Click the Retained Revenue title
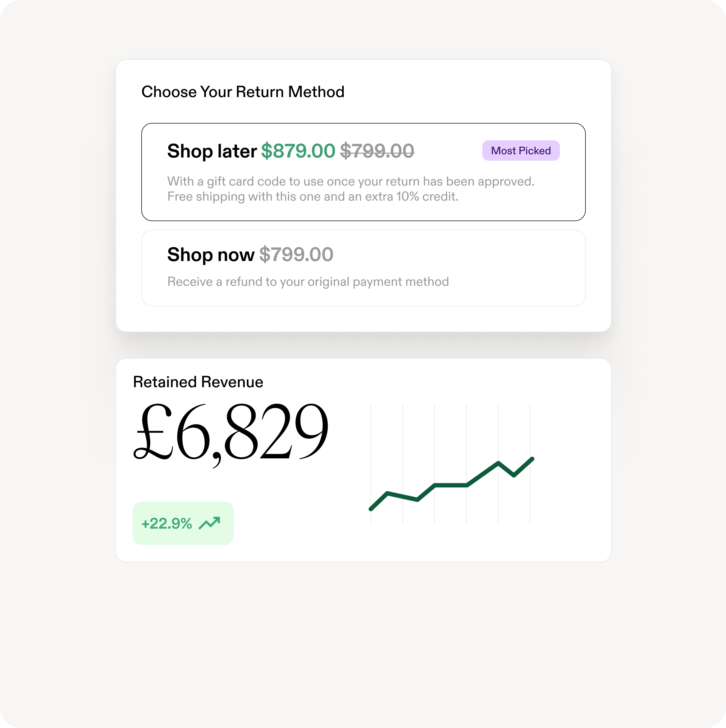The width and height of the screenshot is (726, 728). 198,382
